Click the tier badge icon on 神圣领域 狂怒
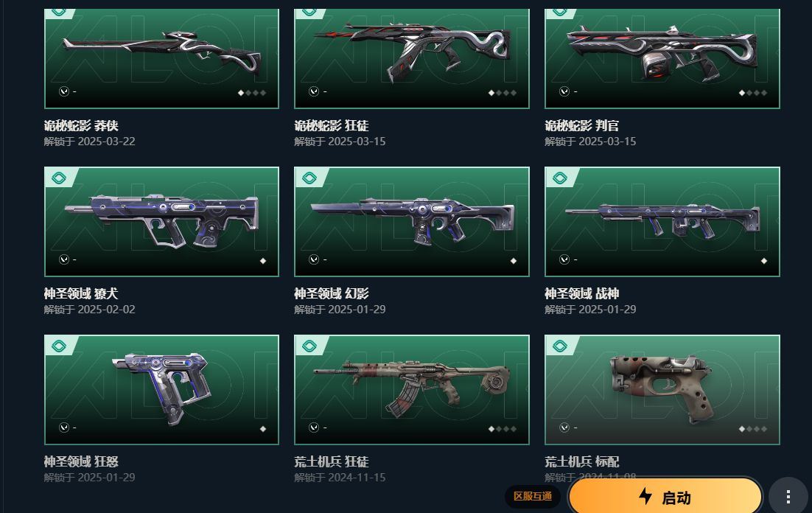This screenshot has width=812, height=513. pos(59,346)
